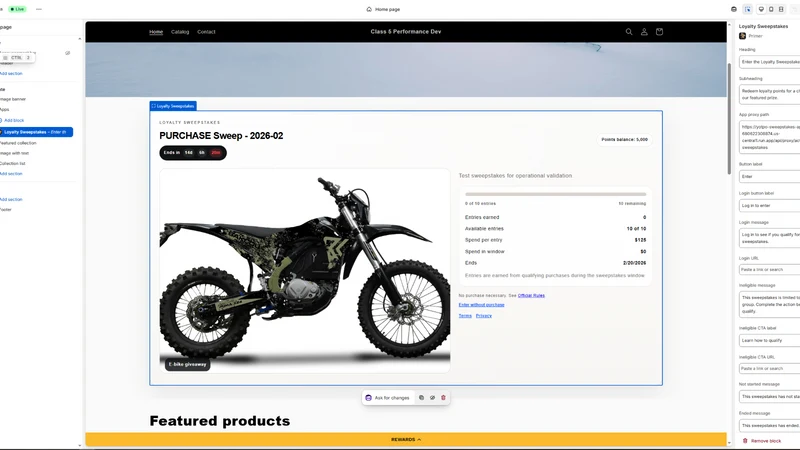The width and height of the screenshot is (800, 450).
Task: Select the Footer section
Action: coord(6,209)
